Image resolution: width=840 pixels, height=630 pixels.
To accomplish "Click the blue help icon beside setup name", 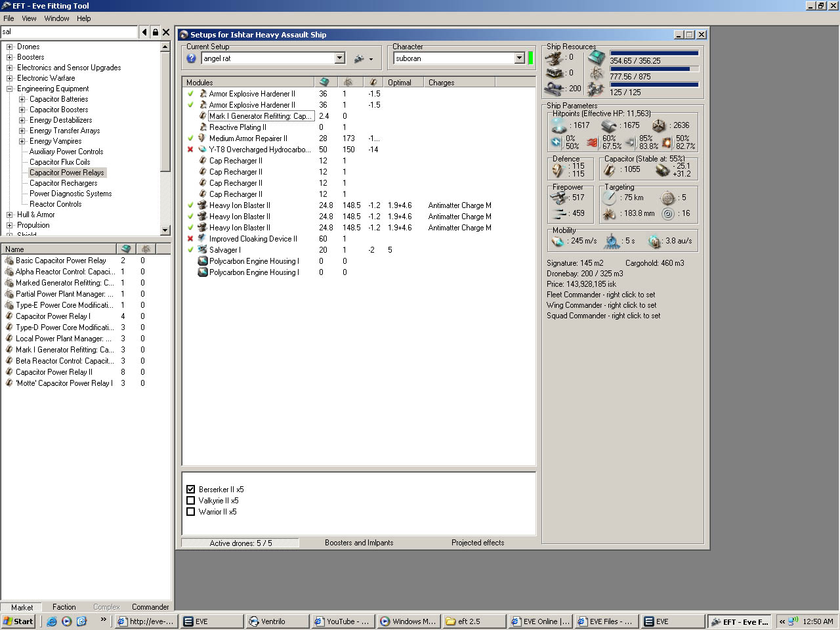I will click(192, 58).
